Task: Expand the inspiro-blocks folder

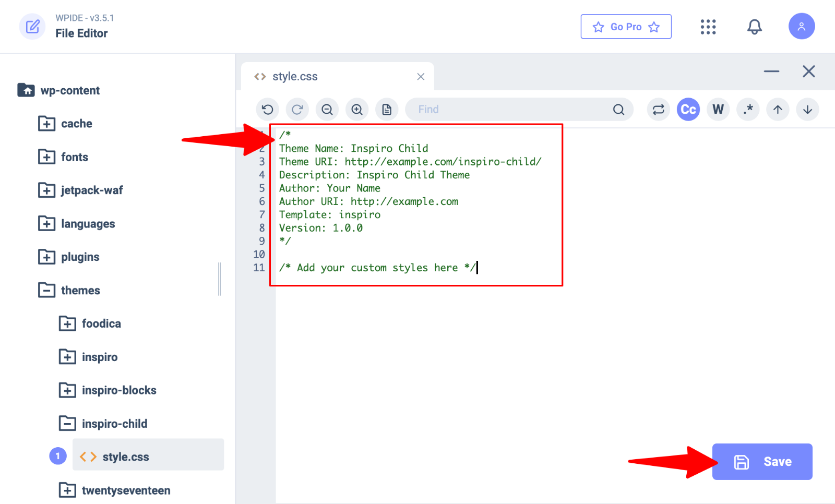Action: pos(67,390)
